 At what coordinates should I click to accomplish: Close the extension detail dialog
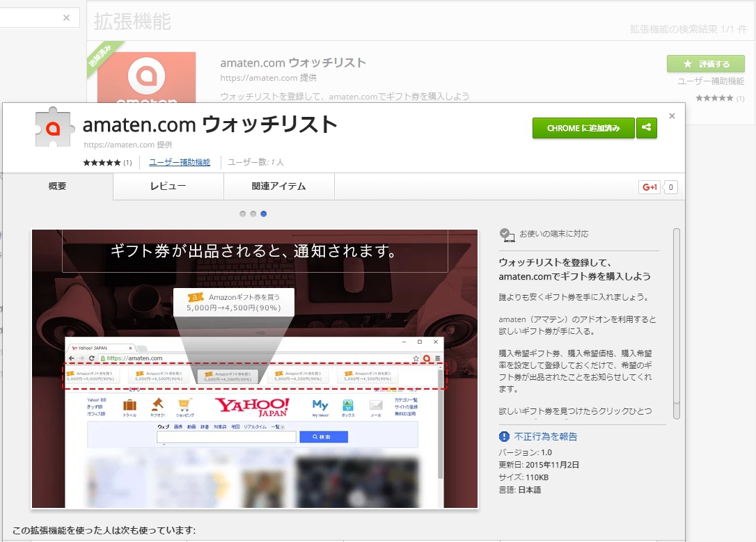[x=672, y=116]
